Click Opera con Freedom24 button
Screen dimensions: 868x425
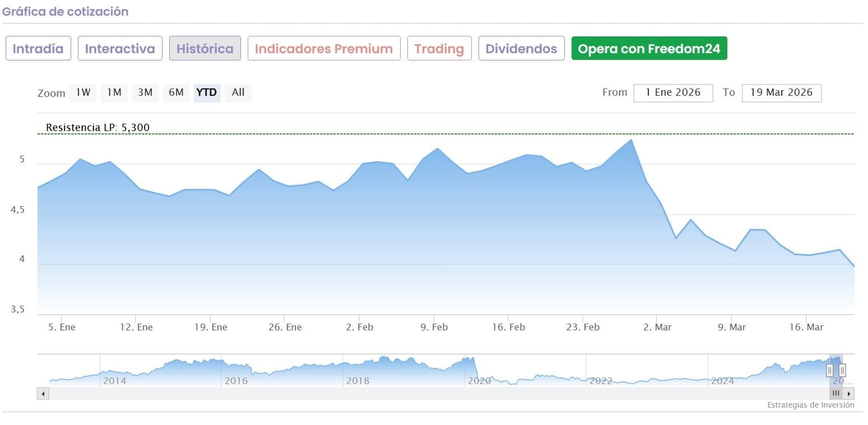tap(649, 49)
